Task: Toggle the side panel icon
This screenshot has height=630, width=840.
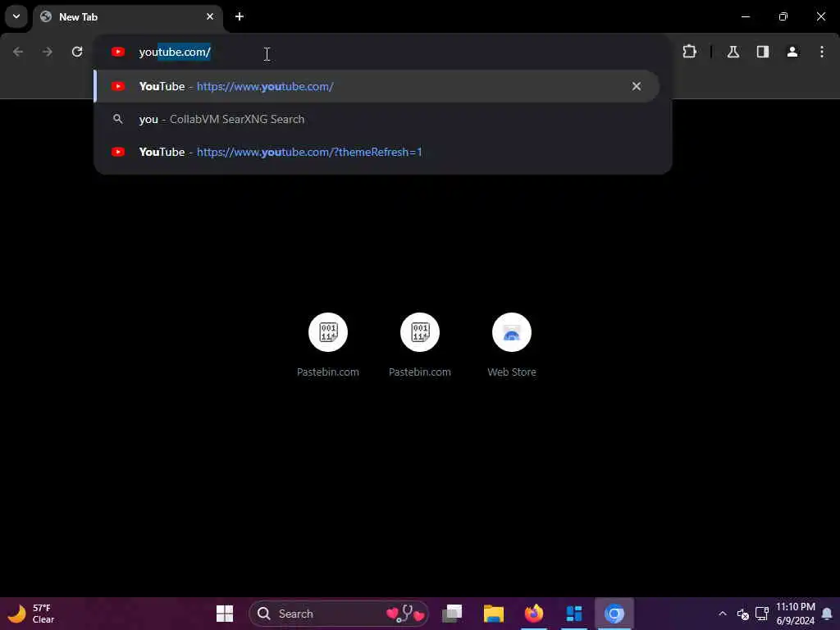Action: [763, 52]
